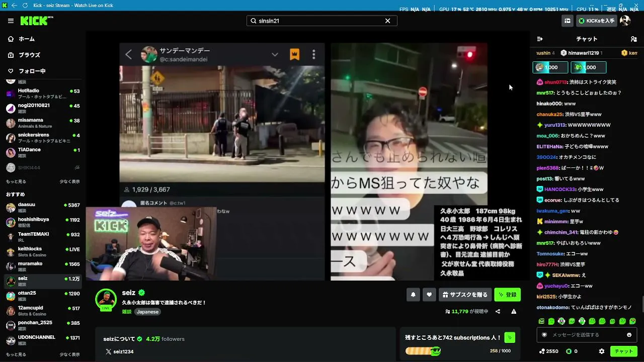
Task: Click the Japanese language tag
Action: coord(147,312)
